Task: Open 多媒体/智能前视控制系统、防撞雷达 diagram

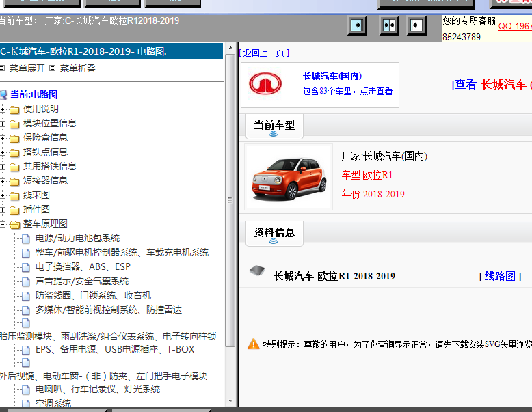Action: (x=109, y=310)
